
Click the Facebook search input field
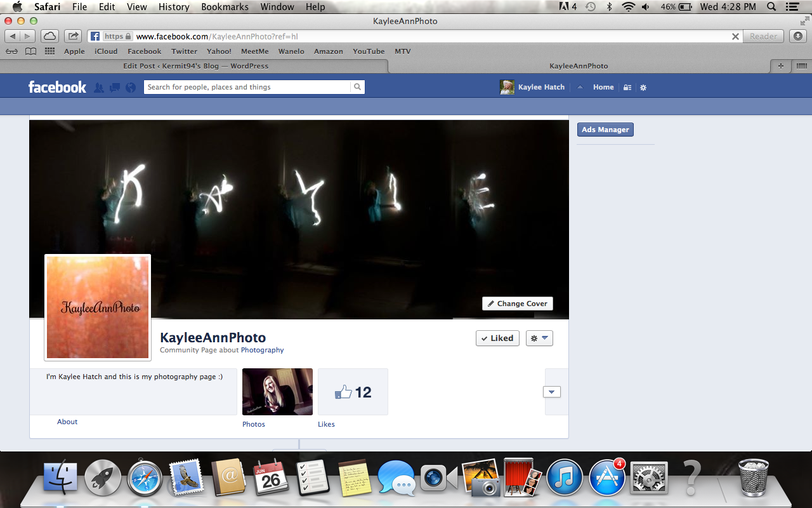pyautogui.click(x=247, y=87)
